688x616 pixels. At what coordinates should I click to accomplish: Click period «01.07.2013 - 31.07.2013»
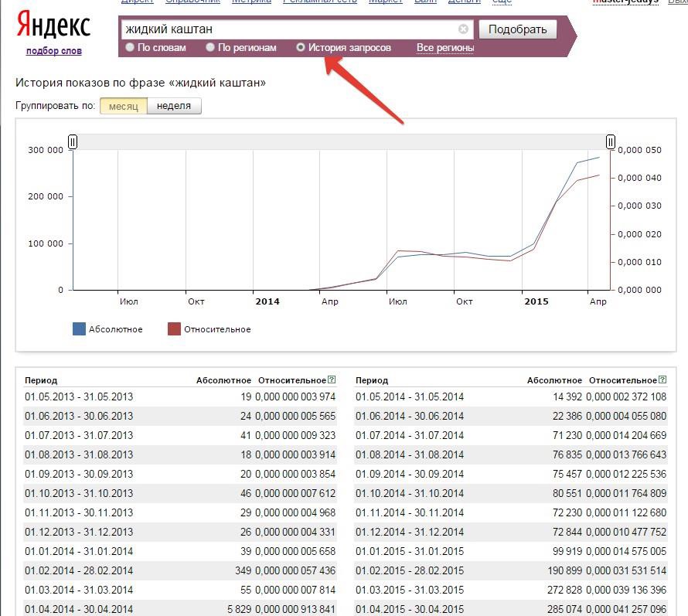tap(79, 435)
